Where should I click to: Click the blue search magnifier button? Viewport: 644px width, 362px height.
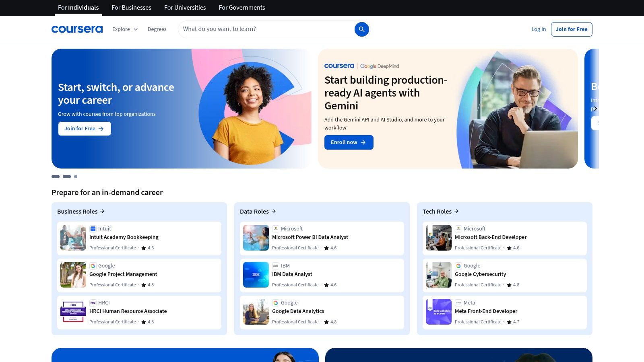pos(361,29)
